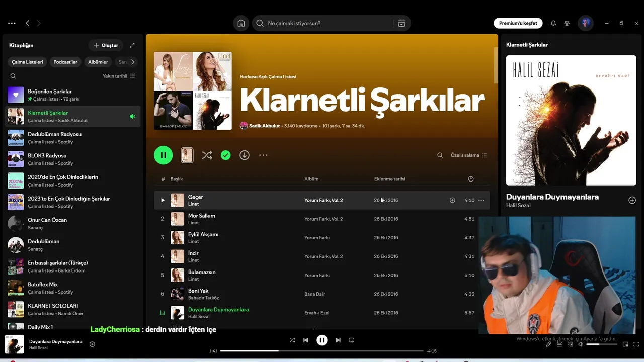The image size is (644, 362).
Task: Open the browse icon in search bar
Action: pyautogui.click(x=401, y=23)
